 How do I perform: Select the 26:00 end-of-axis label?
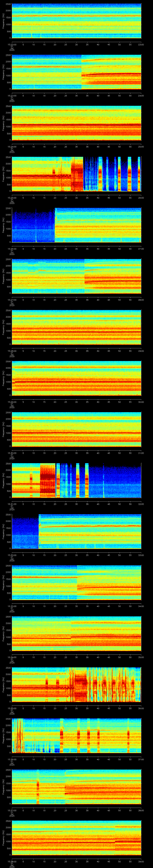[x=141, y=198]
